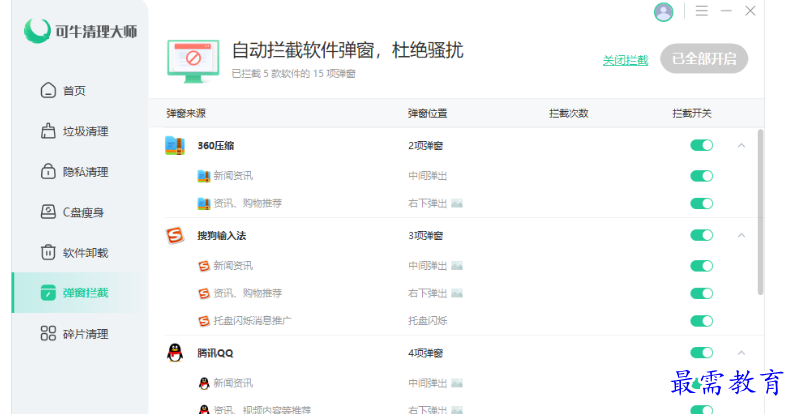Toggle 360压缩 新闻资讯 blocking switch
Image resolution: width=792 pixels, height=414 pixels.
[702, 176]
